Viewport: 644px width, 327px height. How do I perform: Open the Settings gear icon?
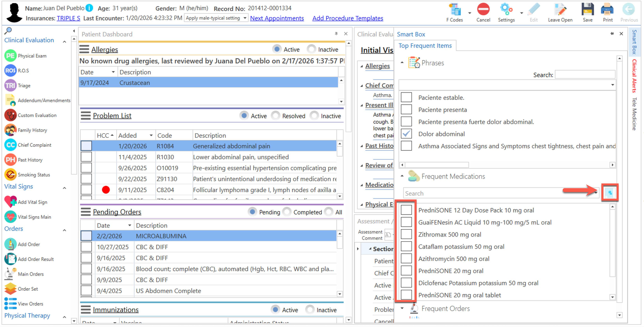coord(506,10)
